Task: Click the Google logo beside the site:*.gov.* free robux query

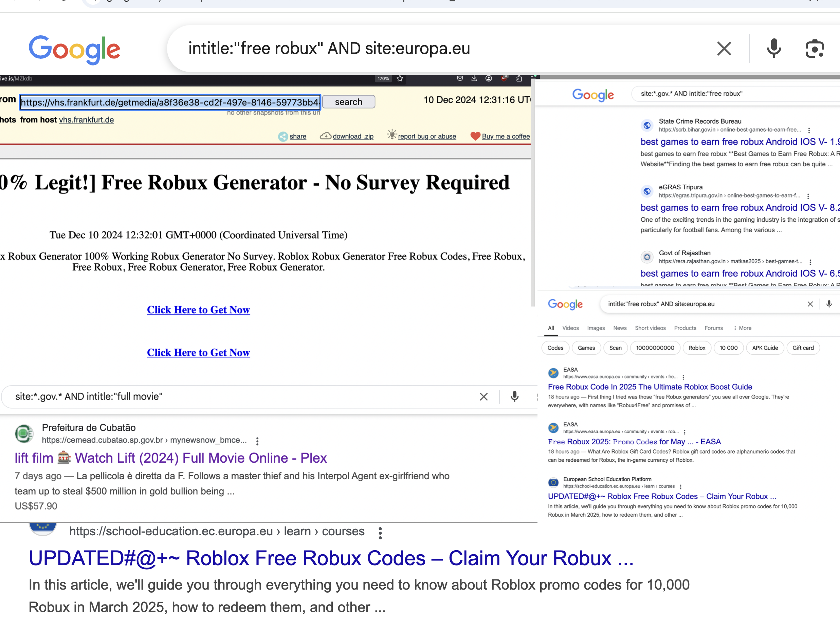Action: [x=593, y=95]
